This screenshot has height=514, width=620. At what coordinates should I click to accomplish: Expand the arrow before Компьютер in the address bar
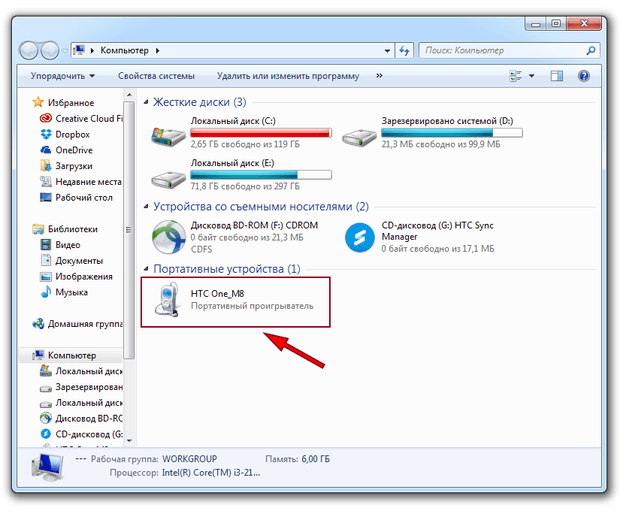[x=92, y=51]
